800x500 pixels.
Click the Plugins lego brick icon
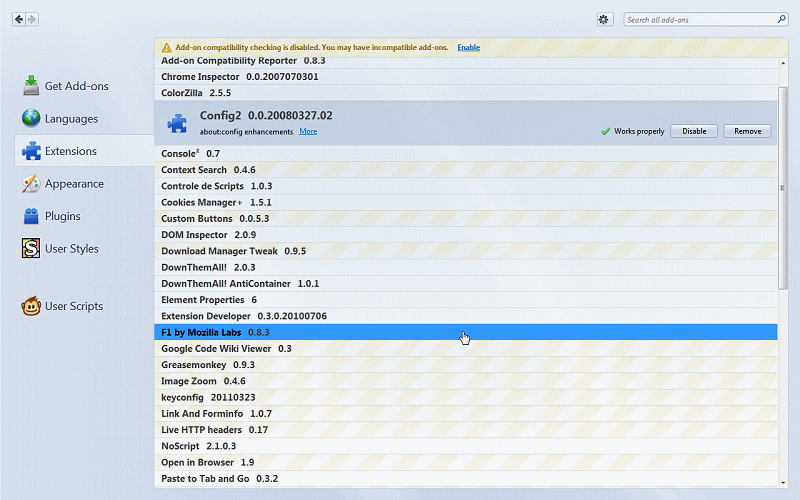tap(31, 216)
